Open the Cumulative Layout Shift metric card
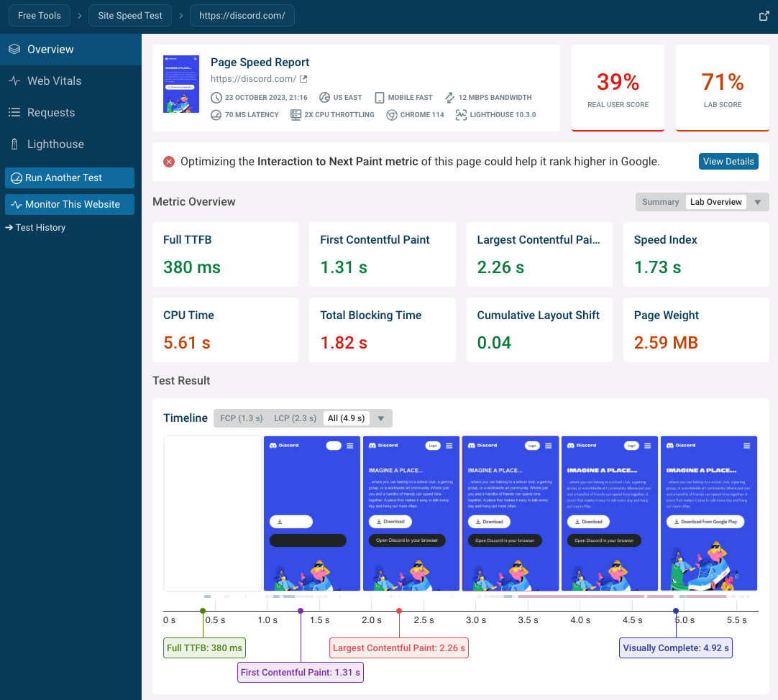Viewport: 778px width, 700px height. pyautogui.click(x=539, y=330)
